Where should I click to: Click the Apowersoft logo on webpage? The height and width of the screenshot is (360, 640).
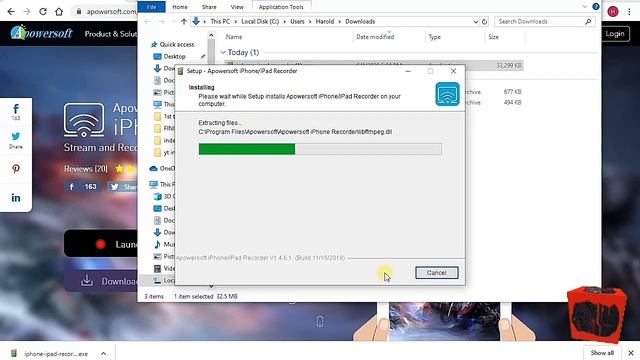(x=42, y=33)
